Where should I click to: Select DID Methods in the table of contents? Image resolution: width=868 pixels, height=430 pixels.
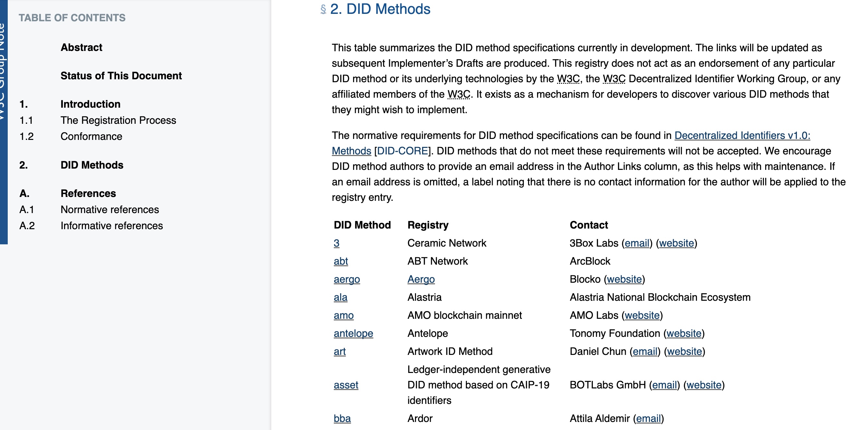coord(92,165)
